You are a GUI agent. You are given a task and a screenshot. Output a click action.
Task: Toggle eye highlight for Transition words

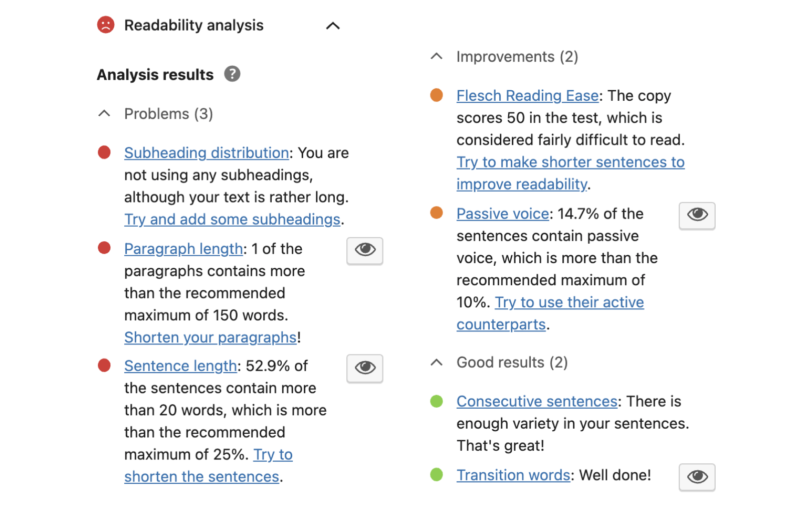[697, 476]
